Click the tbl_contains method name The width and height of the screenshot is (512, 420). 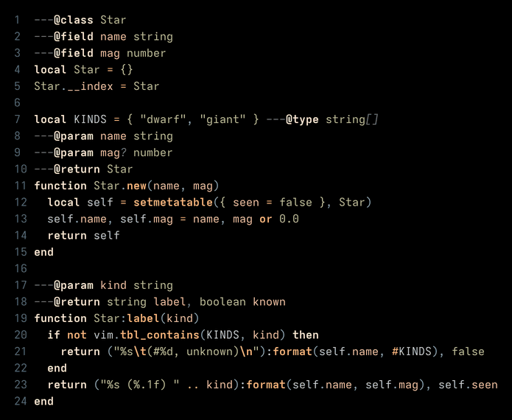pos(160,335)
